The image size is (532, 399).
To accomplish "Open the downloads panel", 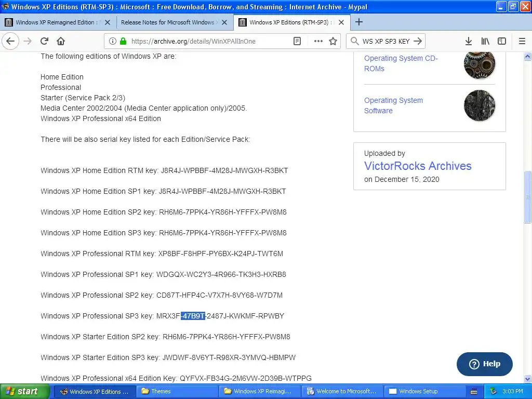I will (468, 41).
